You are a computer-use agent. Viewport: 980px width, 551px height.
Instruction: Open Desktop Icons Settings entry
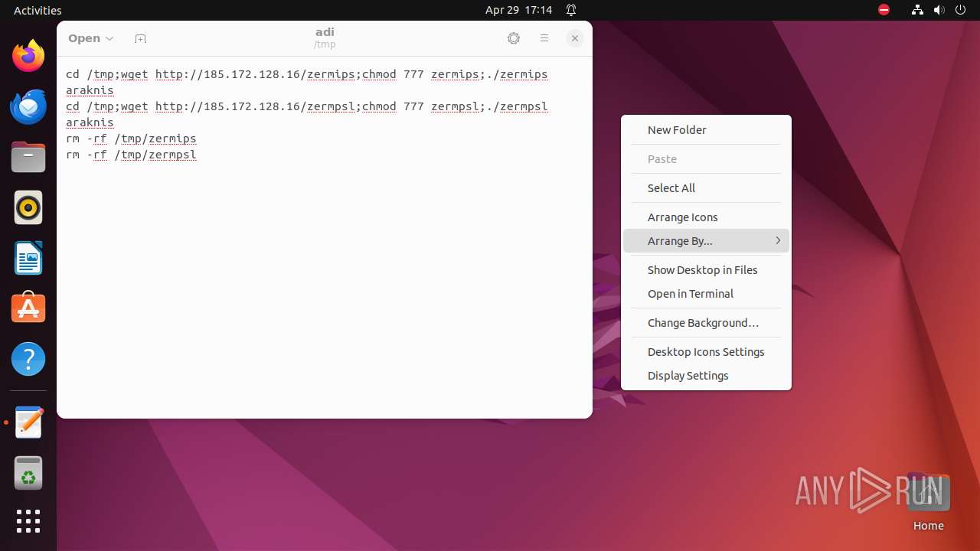(x=706, y=352)
